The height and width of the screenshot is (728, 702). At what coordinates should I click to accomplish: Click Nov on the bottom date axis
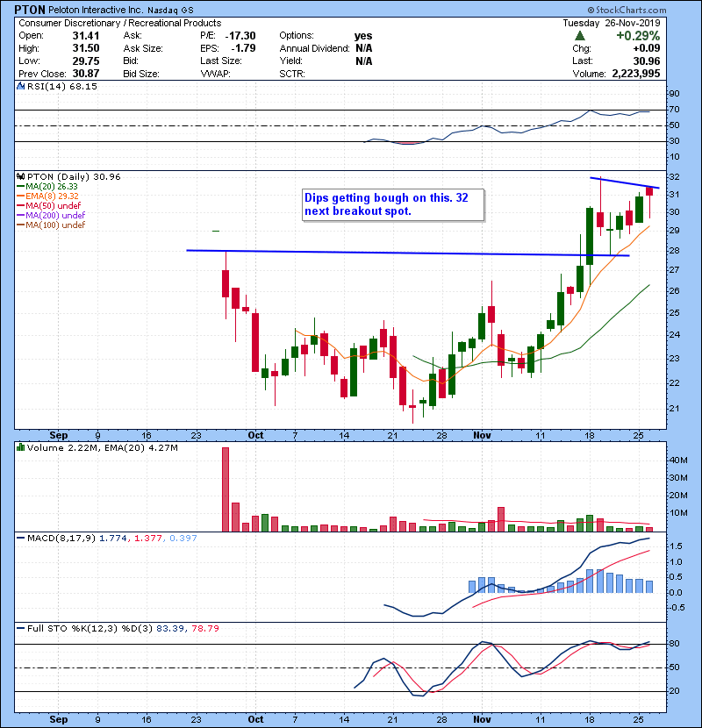(x=483, y=719)
